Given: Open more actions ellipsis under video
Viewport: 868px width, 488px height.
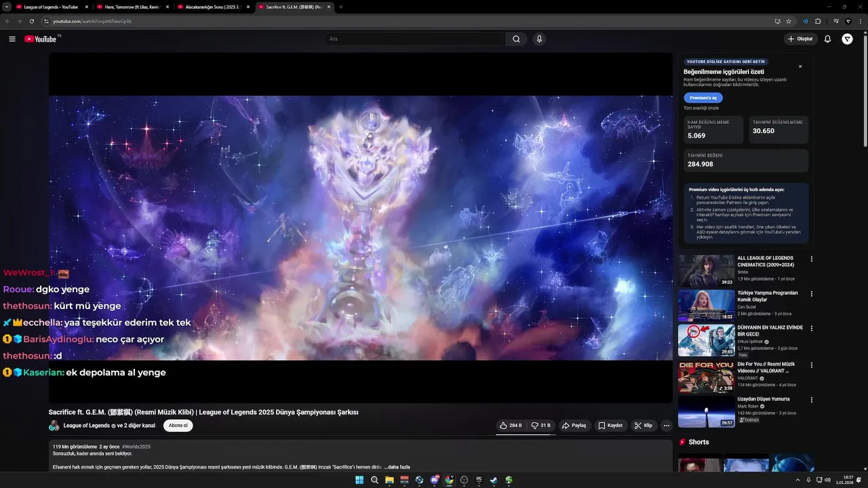Looking at the screenshot, I should (x=667, y=426).
